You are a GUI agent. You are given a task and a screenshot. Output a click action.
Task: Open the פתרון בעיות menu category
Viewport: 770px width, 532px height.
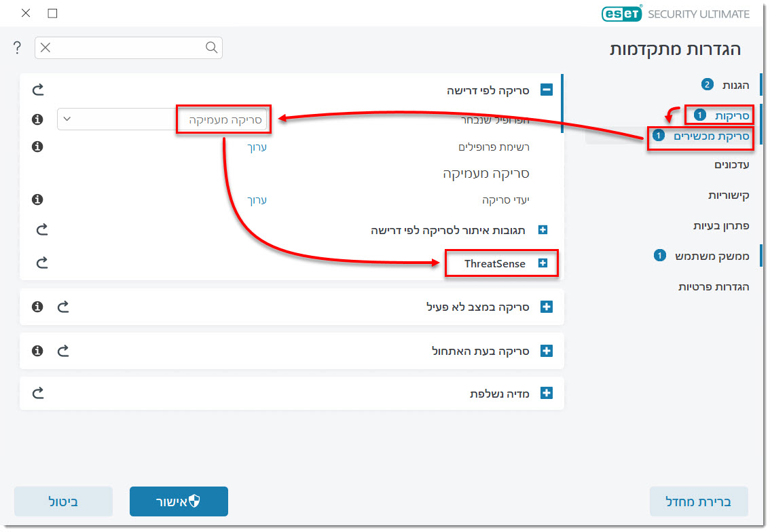click(x=721, y=226)
